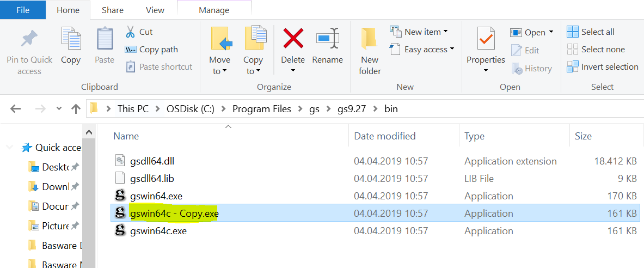Expand the Move to dropdown
The width and height of the screenshot is (644, 268).
click(219, 71)
